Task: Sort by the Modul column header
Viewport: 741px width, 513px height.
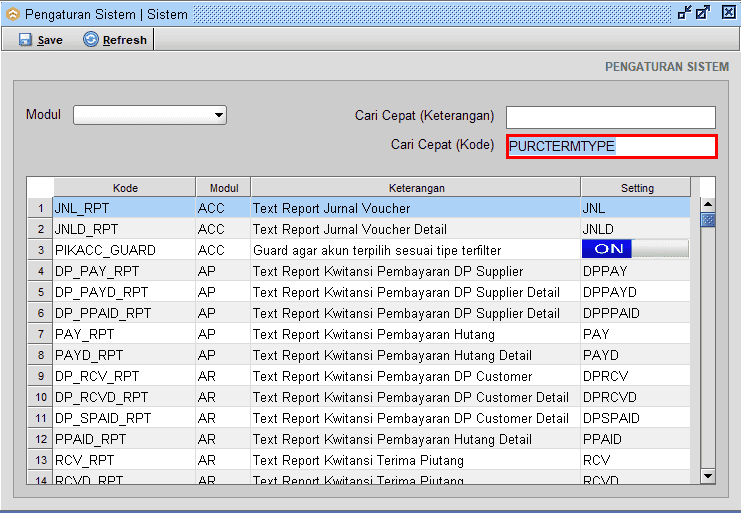Action: point(224,188)
